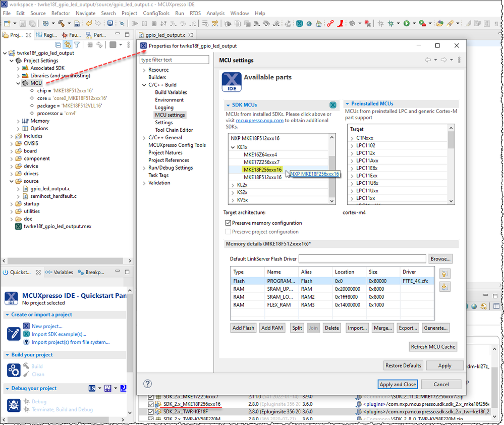Expand Run/Debug Settings in properties tree

click(x=144, y=168)
